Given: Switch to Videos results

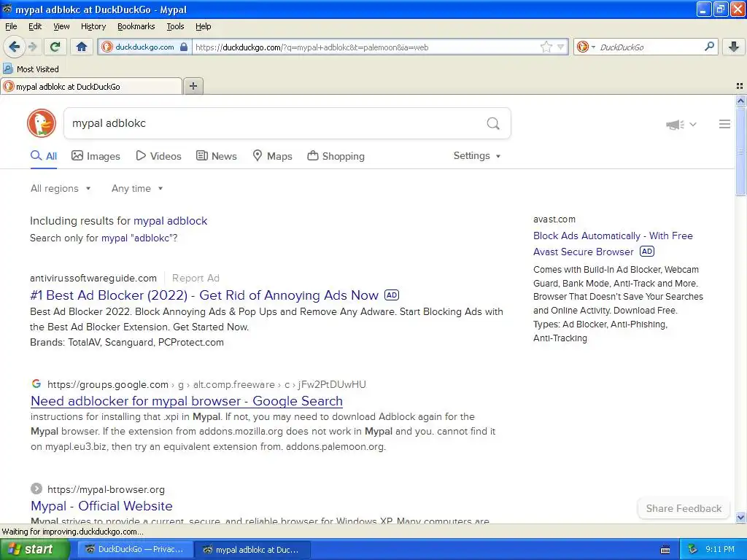Looking at the screenshot, I should [x=158, y=156].
